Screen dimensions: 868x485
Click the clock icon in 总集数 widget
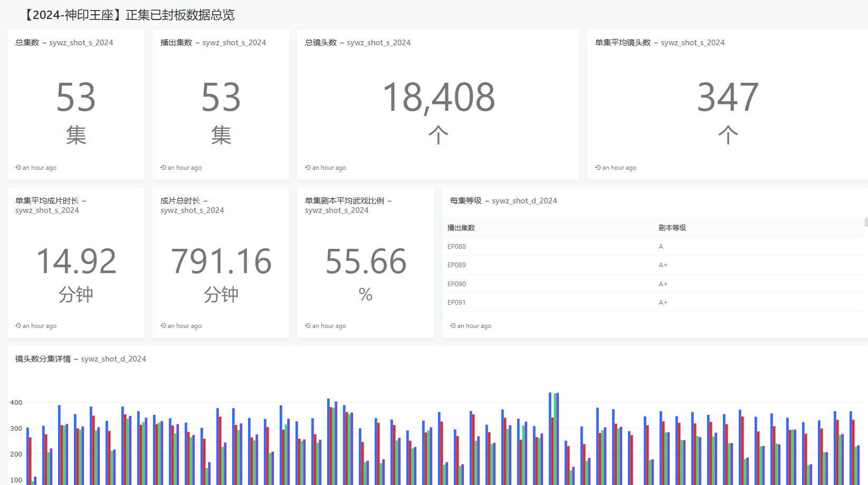tap(18, 168)
